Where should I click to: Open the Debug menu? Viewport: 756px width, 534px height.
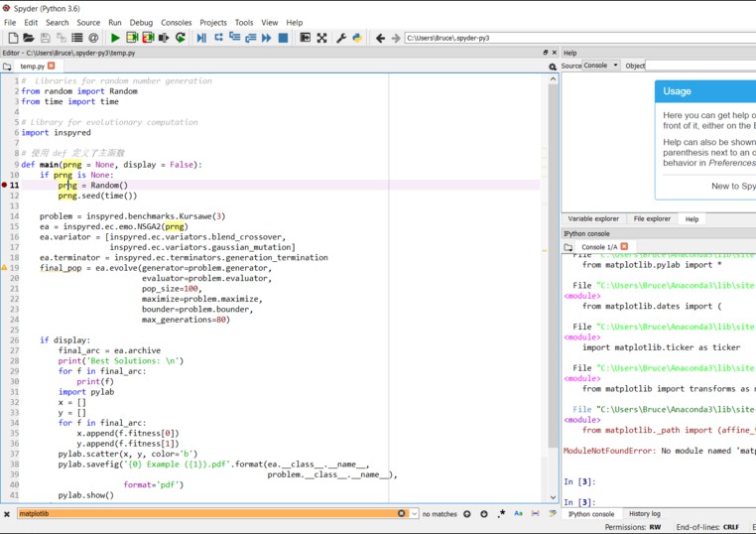141,22
